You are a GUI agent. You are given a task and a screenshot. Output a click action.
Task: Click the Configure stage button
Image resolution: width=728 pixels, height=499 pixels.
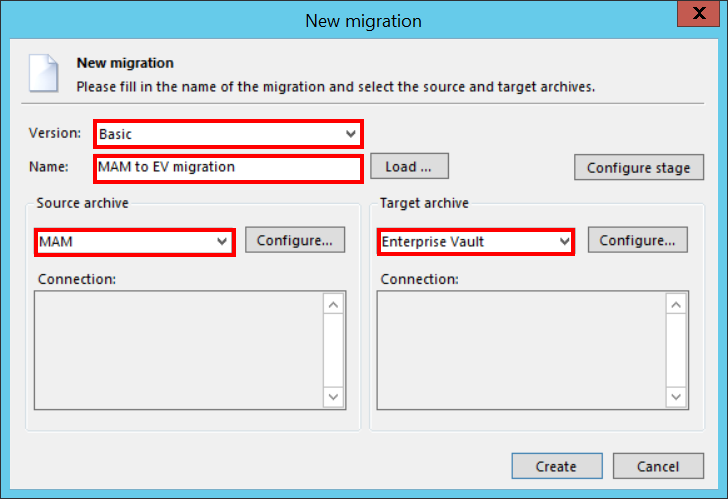coord(638,167)
